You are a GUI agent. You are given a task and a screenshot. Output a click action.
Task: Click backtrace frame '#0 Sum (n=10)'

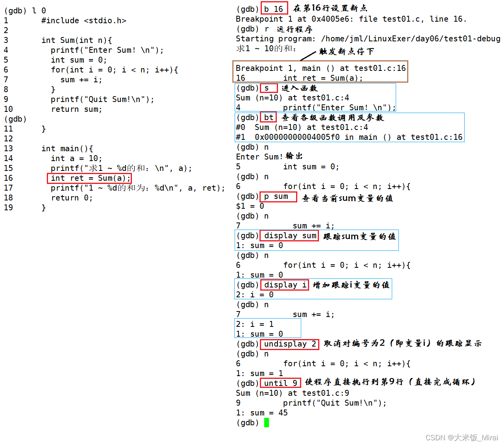(302, 127)
